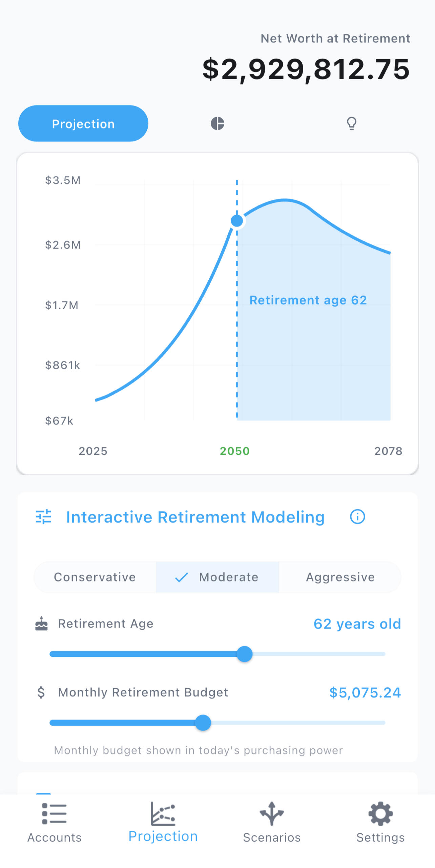The height and width of the screenshot is (868, 435).
Task: Click the Retirement Age slider handle
Action: tap(244, 654)
